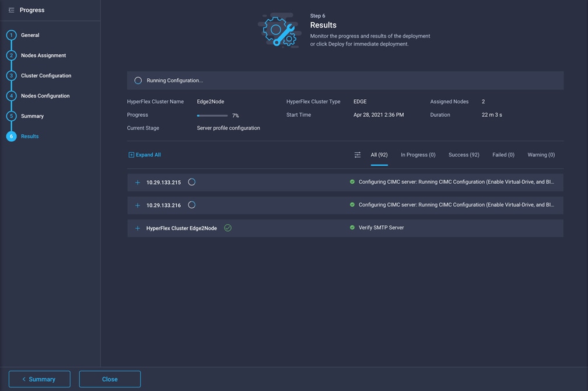Click the duration 22 m 3 s
The height and width of the screenshot is (391, 588).
pyautogui.click(x=492, y=115)
